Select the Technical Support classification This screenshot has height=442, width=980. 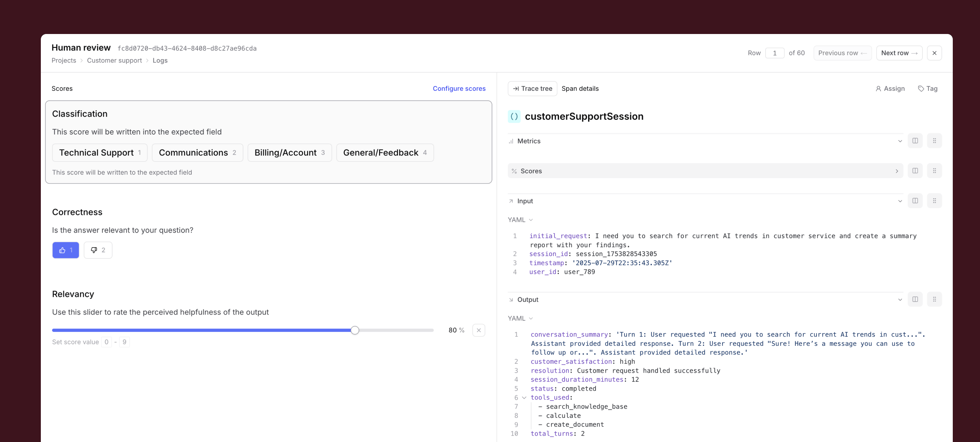(x=100, y=152)
